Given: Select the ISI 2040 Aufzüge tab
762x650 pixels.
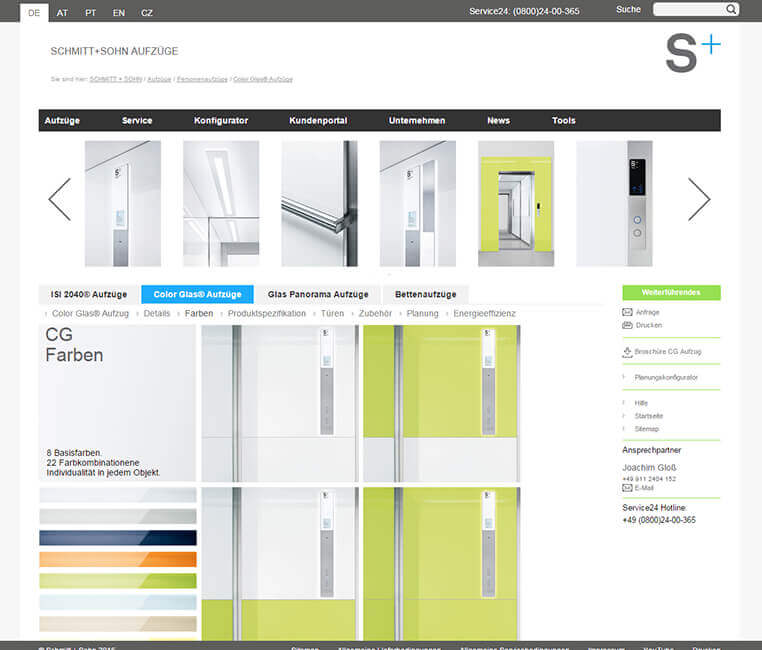Looking at the screenshot, I should pos(88,294).
